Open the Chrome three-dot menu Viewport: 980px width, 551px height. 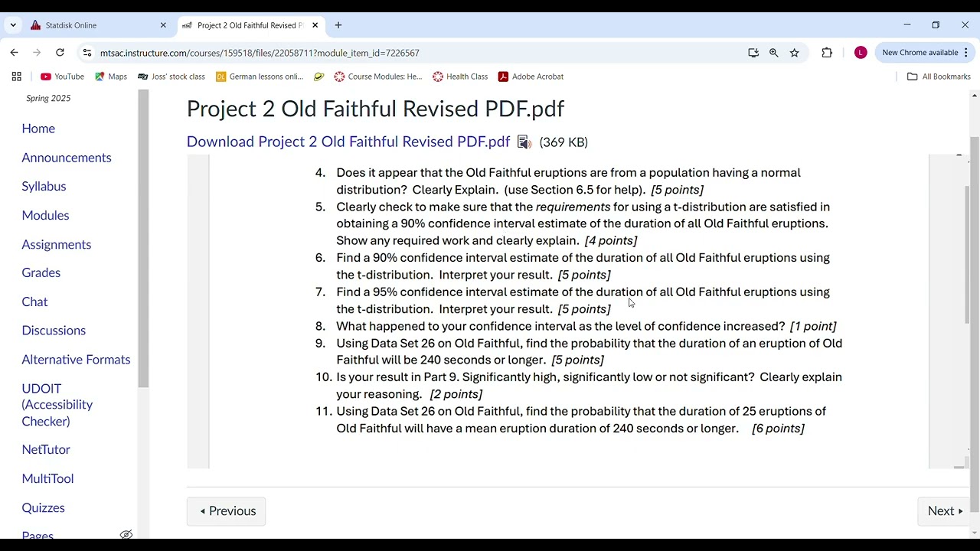[966, 53]
